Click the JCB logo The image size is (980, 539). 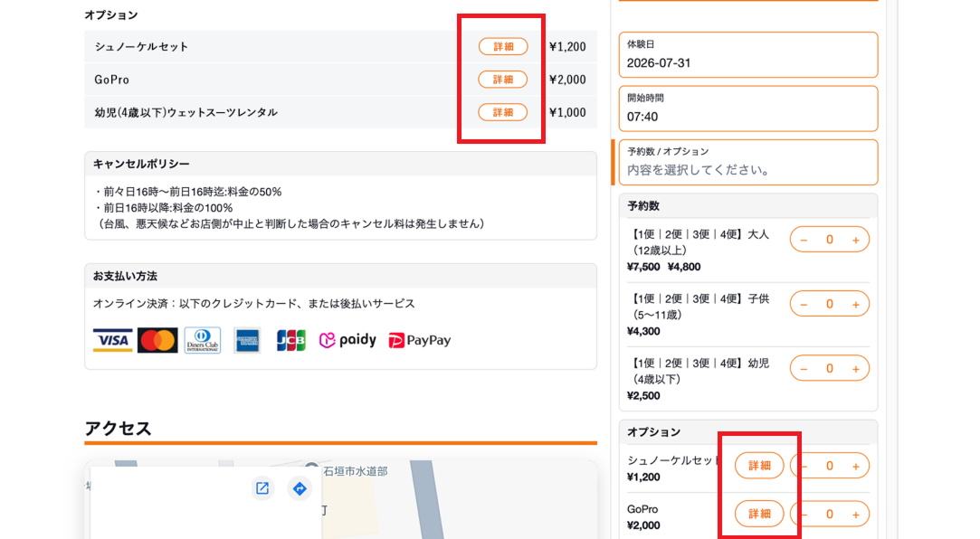291,340
